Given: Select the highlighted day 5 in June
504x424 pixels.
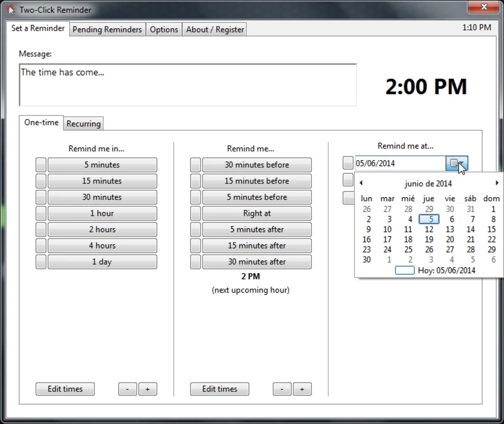Looking at the screenshot, I should pyautogui.click(x=429, y=219).
